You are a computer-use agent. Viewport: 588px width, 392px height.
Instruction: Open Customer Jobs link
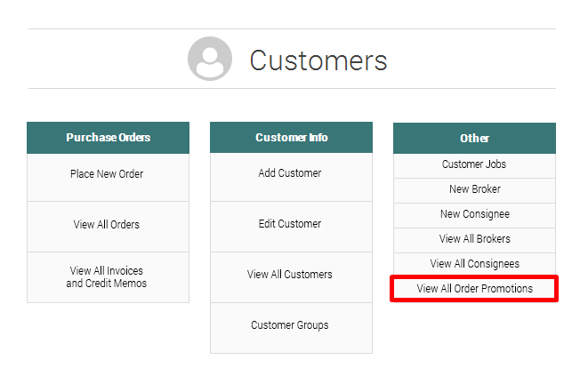tap(474, 164)
